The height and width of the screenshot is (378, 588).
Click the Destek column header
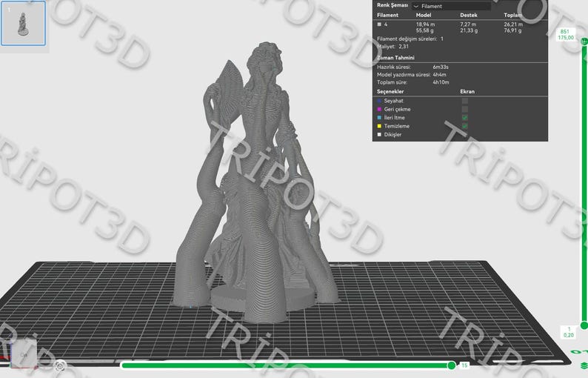(x=468, y=15)
